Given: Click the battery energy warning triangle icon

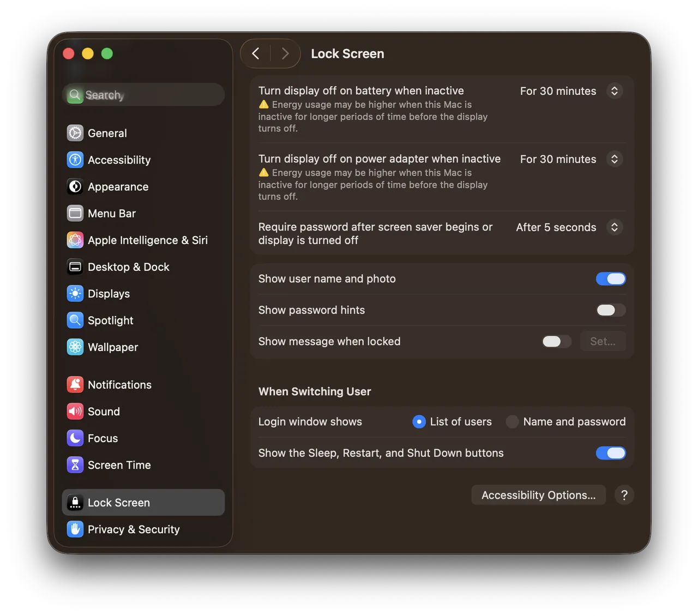Looking at the screenshot, I should [x=264, y=104].
